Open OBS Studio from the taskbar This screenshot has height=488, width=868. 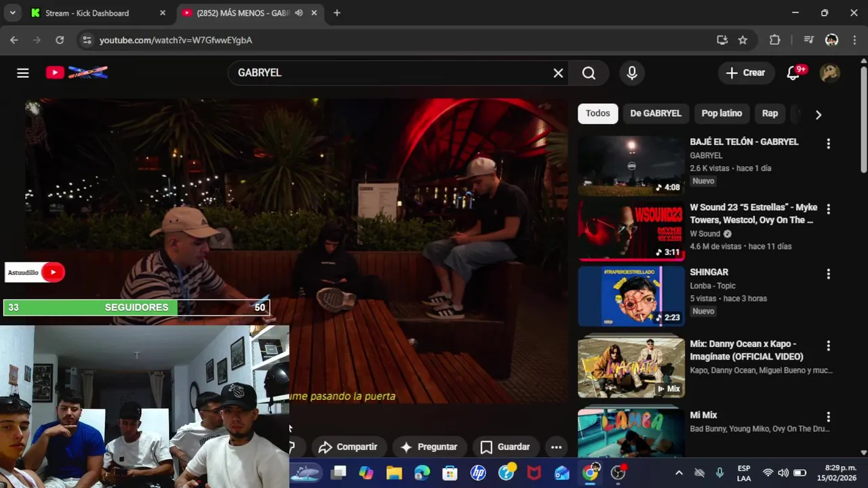tap(618, 472)
